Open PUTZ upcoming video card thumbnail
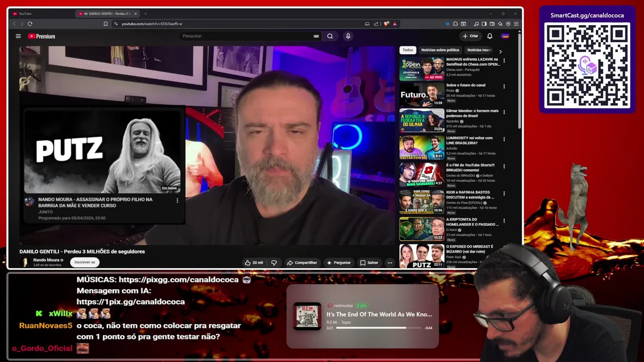 coord(103,151)
